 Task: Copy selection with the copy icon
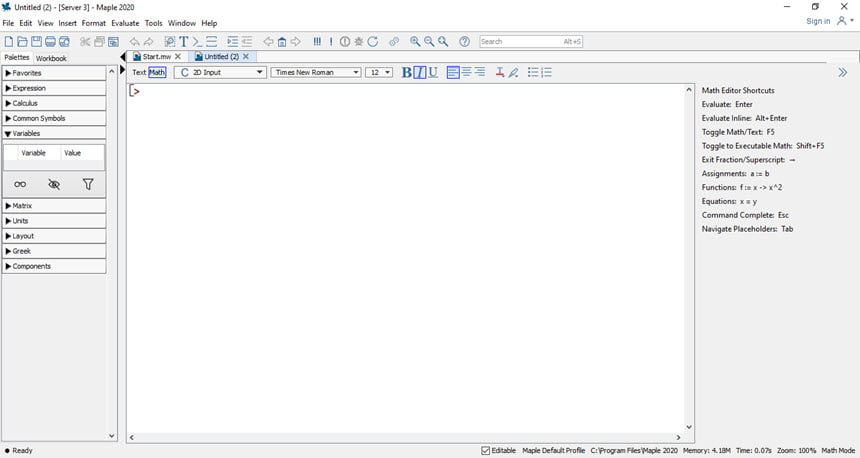click(x=99, y=42)
